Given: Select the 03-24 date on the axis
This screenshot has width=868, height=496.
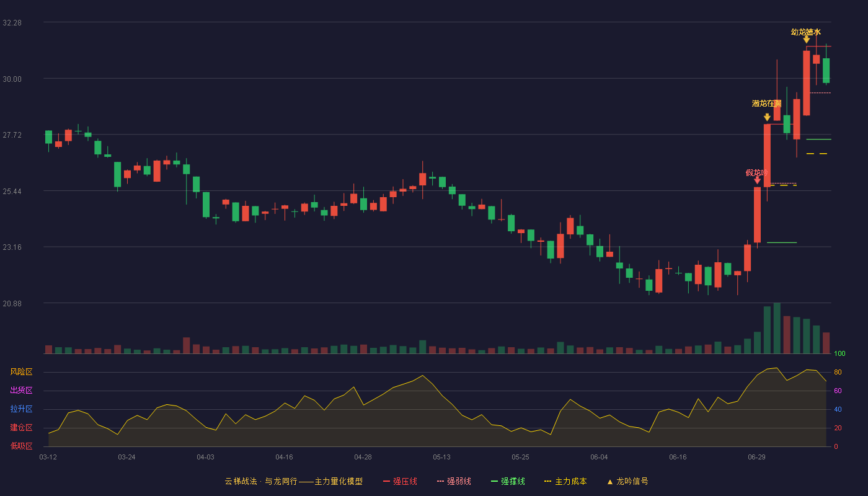Looking at the screenshot, I should 126,457.
